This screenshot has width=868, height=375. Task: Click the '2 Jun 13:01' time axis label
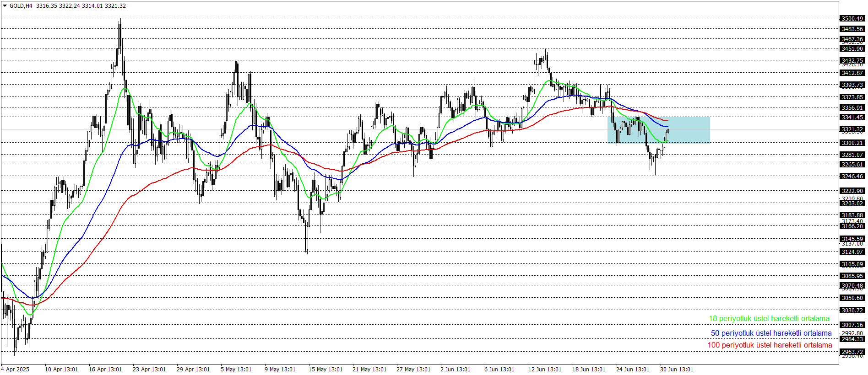pos(455,370)
